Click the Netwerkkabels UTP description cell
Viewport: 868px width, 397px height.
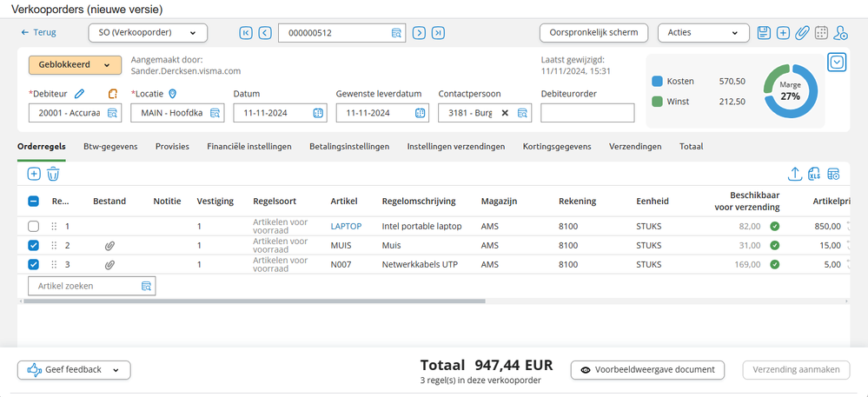tap(420, 265)
